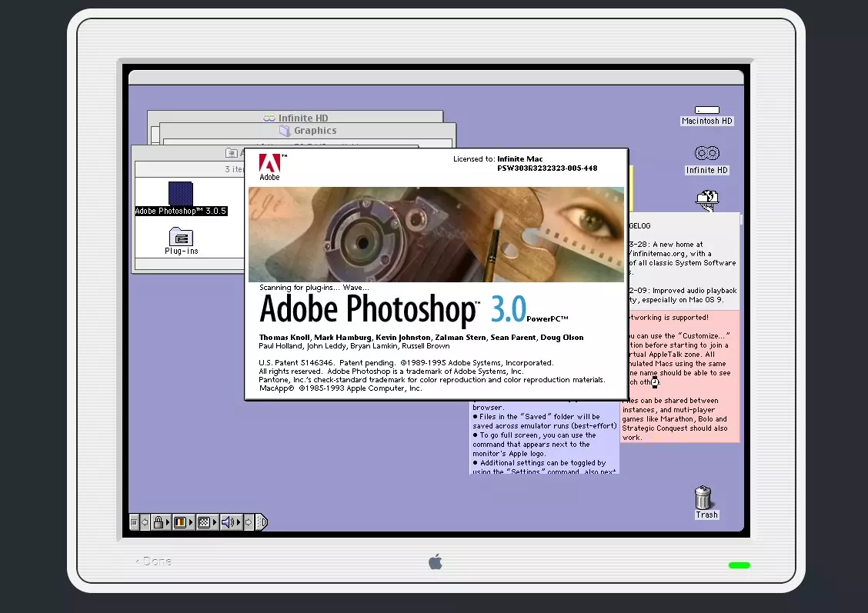
Task: Click the Control Strip right scroll arrow
Action: coord(249,522)
